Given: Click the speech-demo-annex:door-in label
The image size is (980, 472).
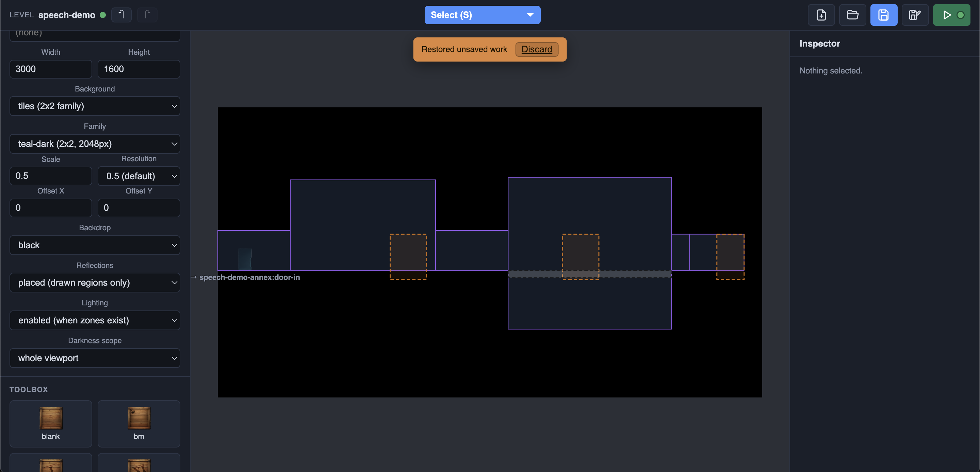Looking at the screenshot, I should click(x=249, y=277).
